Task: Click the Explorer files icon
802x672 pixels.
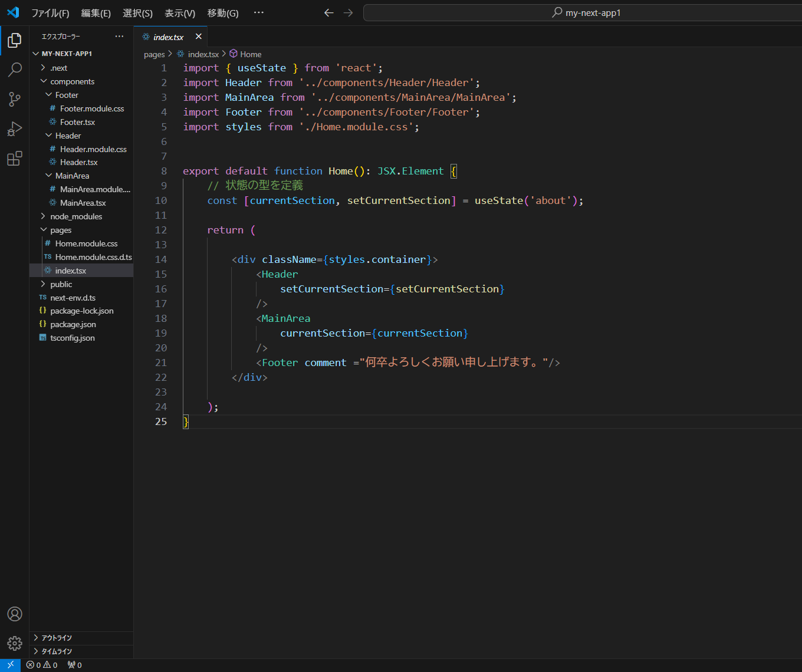Action: click(x=15, y=40)
